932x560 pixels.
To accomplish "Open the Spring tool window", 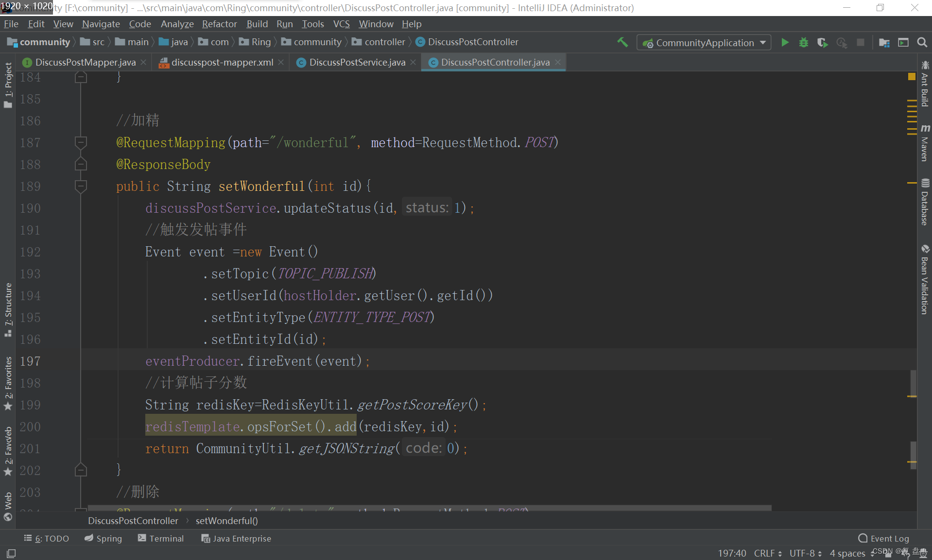I will 103,538.
